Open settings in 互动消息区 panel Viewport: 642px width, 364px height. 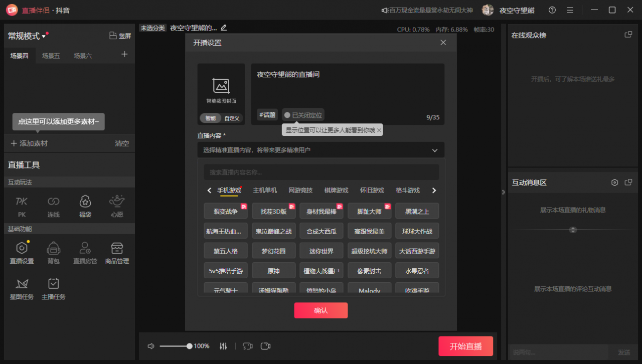(x=614, y=183)
